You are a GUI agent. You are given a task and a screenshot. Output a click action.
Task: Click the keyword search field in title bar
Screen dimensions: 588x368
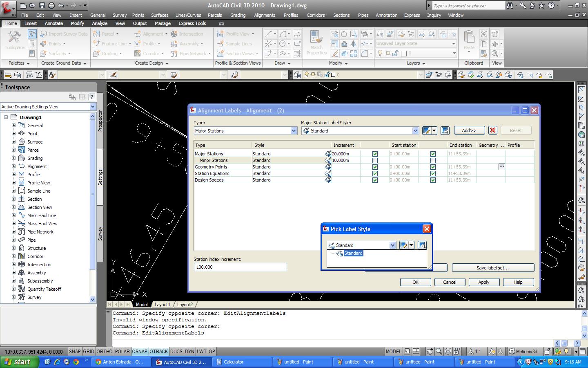[x=468, y=6]
